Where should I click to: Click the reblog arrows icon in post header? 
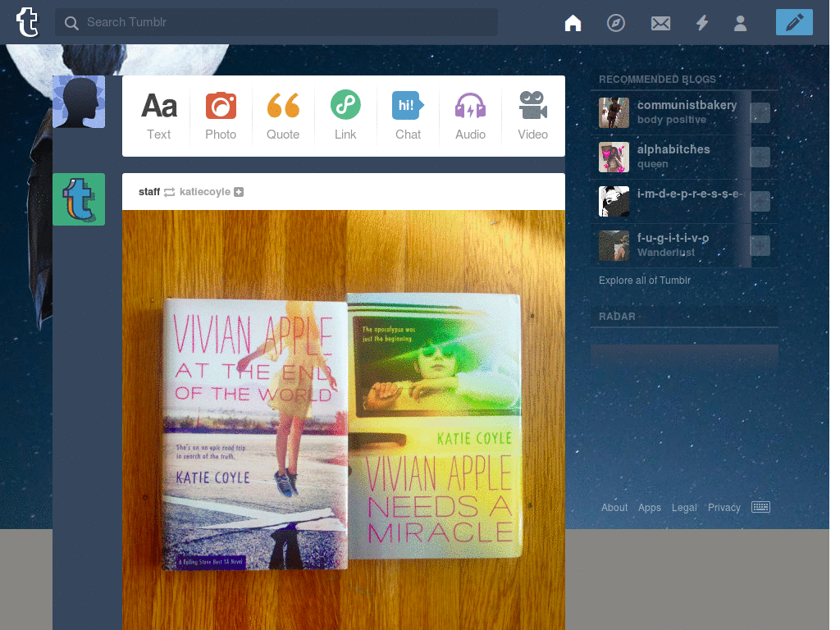169,192
